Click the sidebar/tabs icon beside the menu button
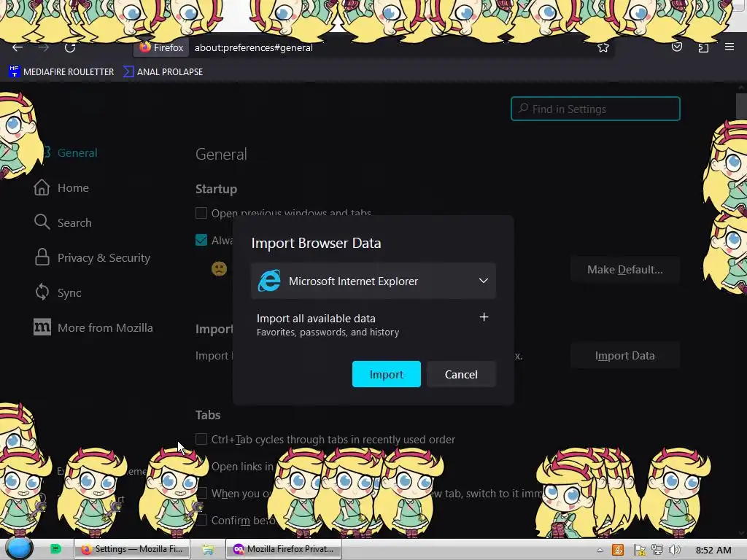The width and height of the screenshot is (747, 560). click(x=703, y=47)
